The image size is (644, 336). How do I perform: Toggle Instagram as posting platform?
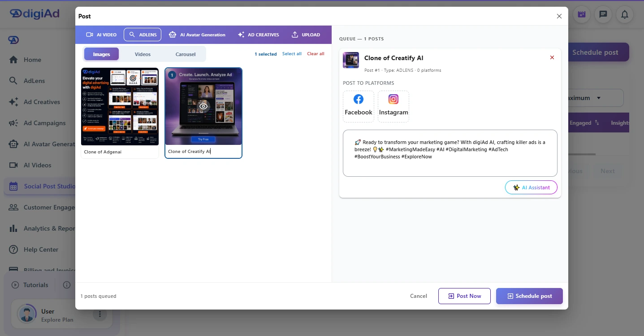[x=393, y=106]
